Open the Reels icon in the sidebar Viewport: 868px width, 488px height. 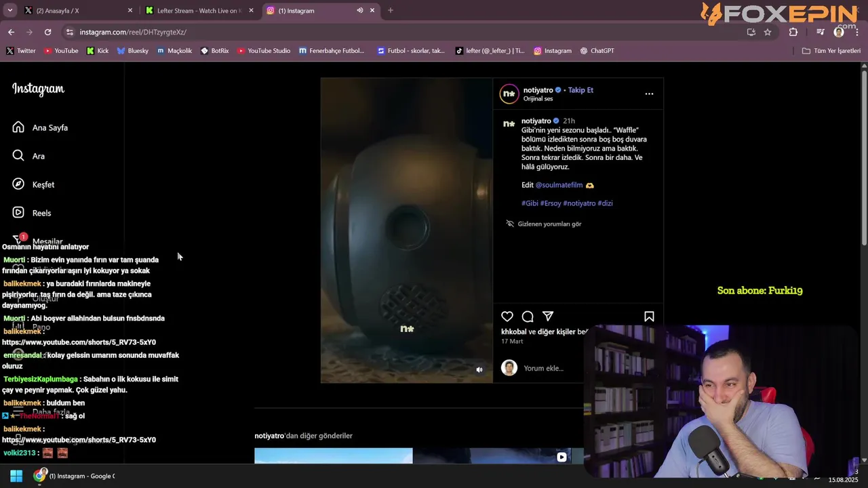tap(18, 213)
